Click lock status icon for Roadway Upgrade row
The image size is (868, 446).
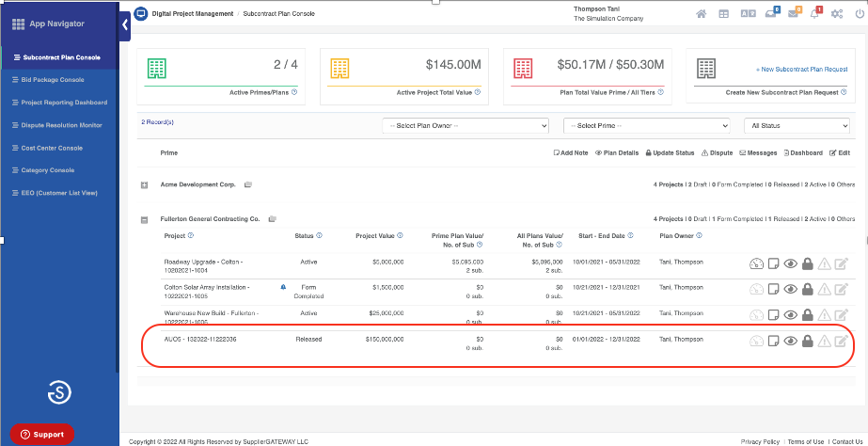[808, 264]
